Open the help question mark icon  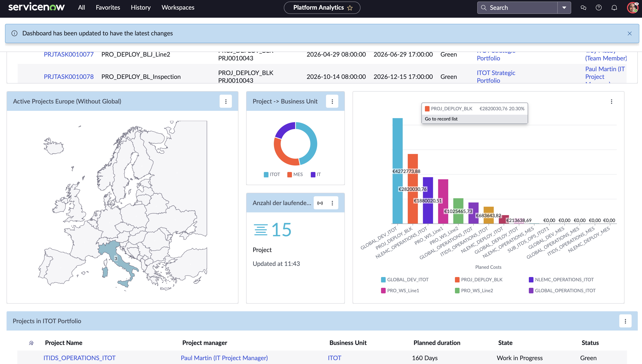(x=599, y=8)
